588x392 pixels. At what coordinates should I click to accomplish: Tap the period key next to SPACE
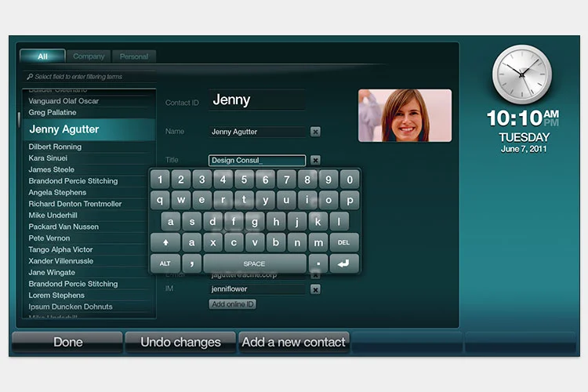318,263
